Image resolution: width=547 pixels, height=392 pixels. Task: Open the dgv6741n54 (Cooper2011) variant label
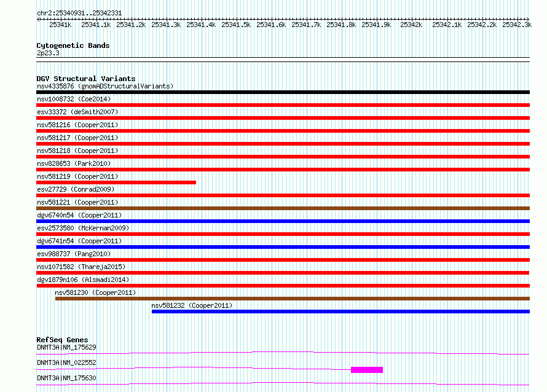click(x=79, y=241)
